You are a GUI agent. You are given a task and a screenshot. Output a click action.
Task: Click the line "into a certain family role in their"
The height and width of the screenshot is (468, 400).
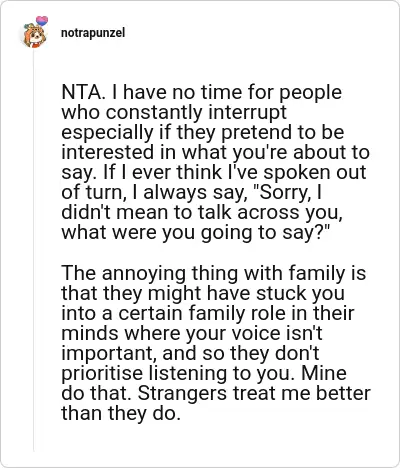(208, 313)
